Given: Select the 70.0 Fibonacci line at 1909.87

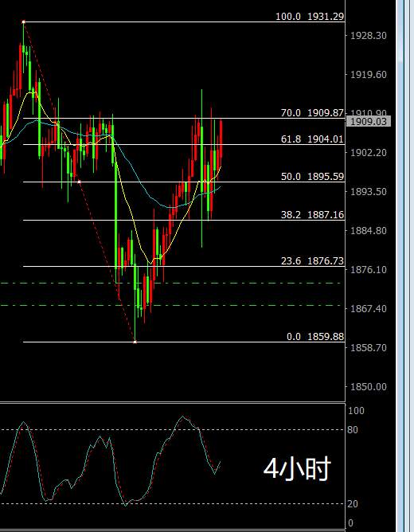Looking at the screenshot, I should [184, 118].
